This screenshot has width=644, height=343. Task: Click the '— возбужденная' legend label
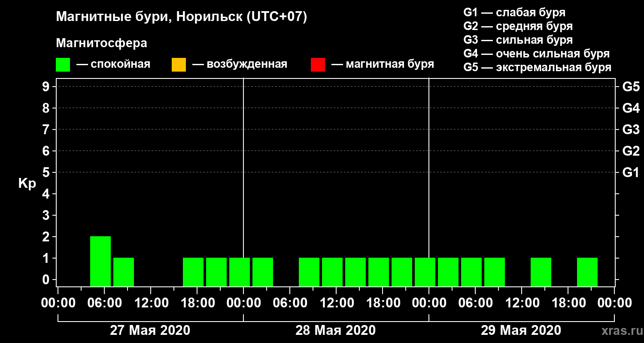tap(240, 64)
